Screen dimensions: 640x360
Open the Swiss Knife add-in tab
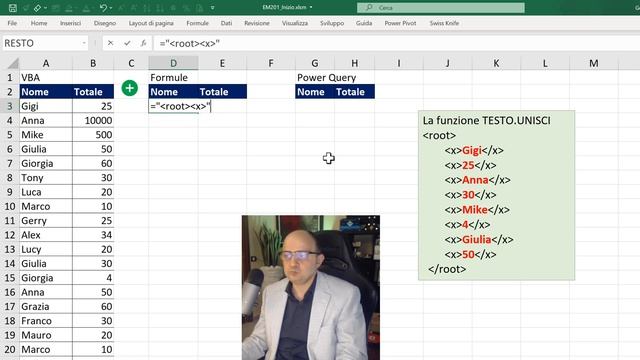[444, 23]
